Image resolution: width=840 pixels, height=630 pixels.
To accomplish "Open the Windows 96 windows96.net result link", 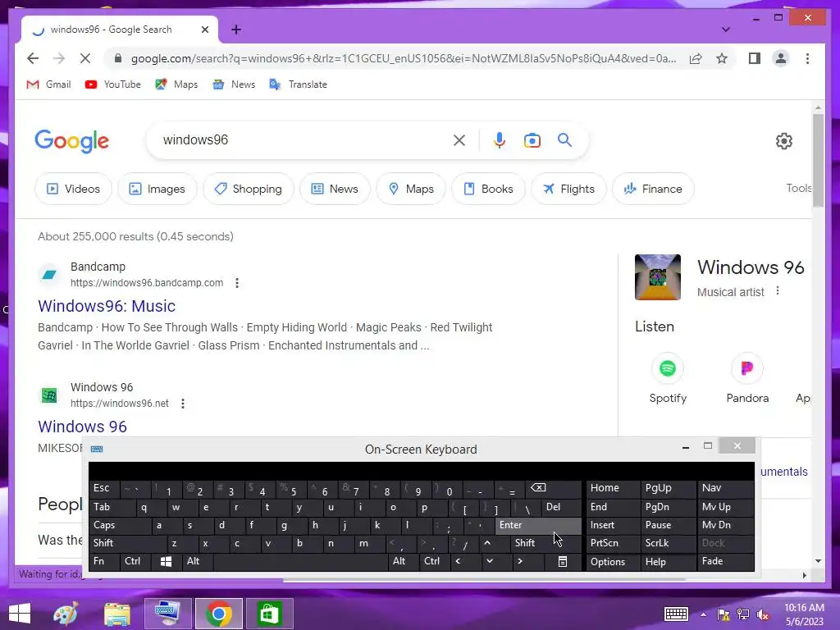I will [83, 427].
